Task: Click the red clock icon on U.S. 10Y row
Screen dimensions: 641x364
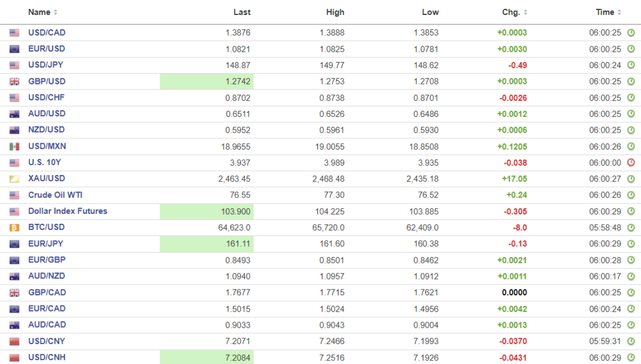Action: point(631,163)
